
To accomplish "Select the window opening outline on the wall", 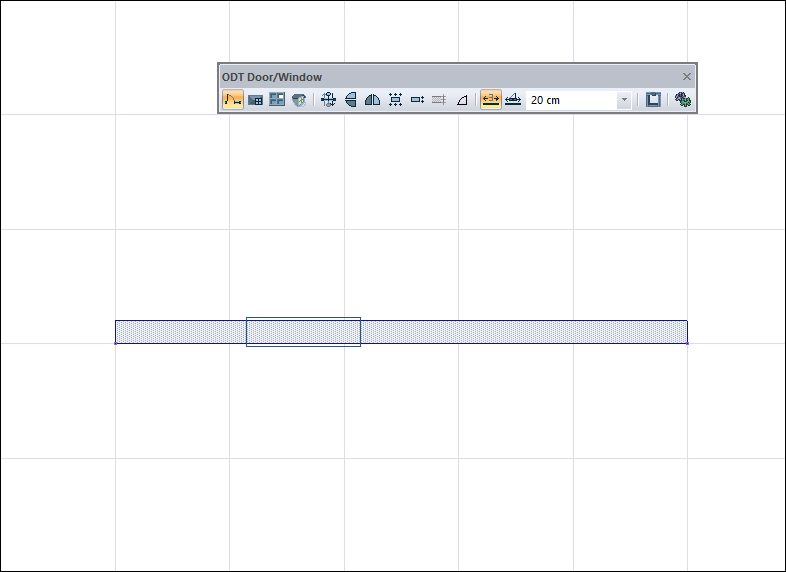I will 303,332.
